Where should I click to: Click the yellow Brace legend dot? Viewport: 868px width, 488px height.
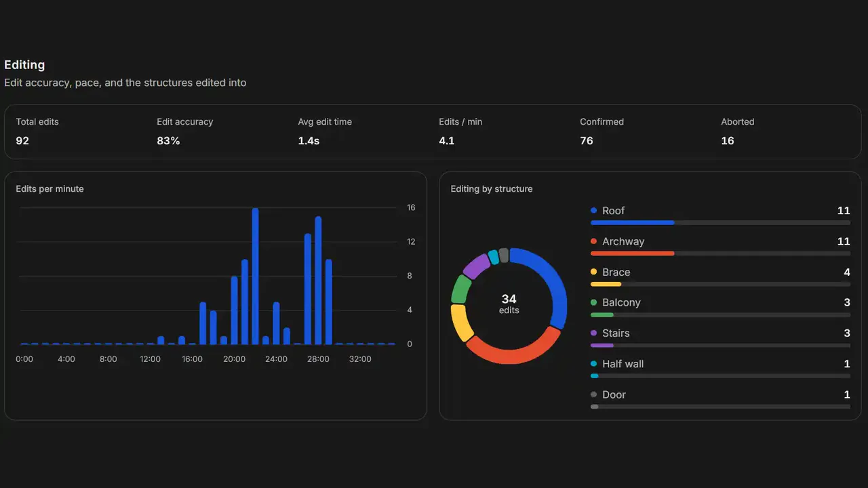pos(594,272)
